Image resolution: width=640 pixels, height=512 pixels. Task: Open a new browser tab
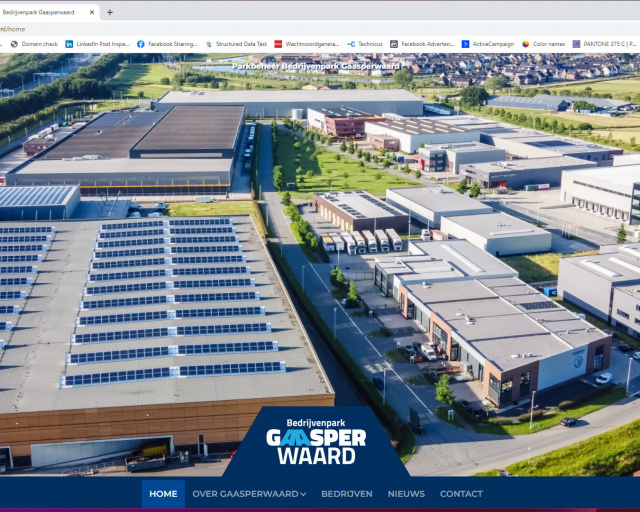[x=110, y=12]
